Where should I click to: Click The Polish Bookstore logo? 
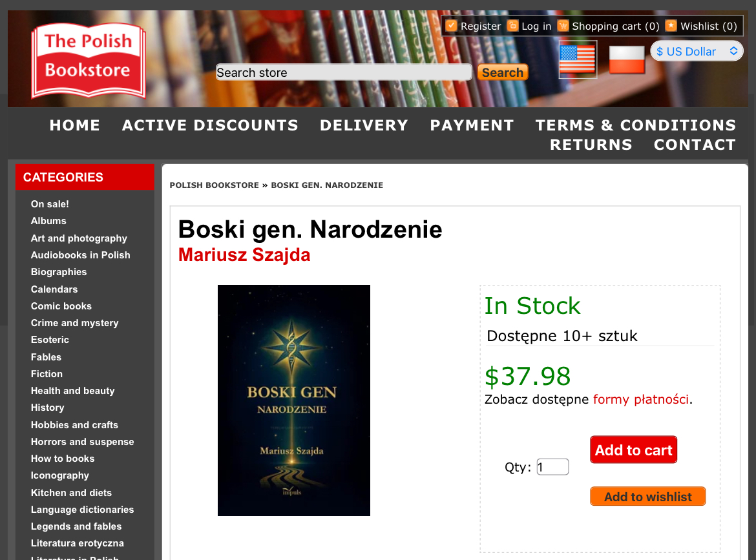[x=89, y=60]
